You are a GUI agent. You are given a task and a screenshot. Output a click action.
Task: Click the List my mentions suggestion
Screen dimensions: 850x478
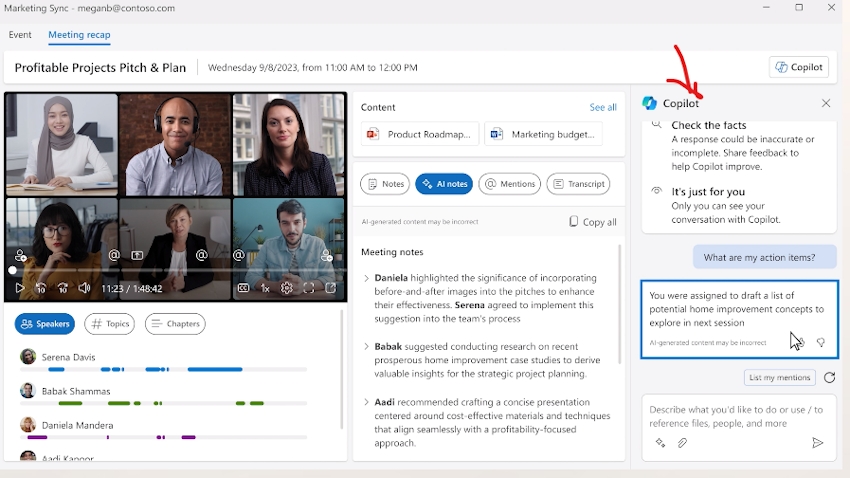tap(780, 378)
